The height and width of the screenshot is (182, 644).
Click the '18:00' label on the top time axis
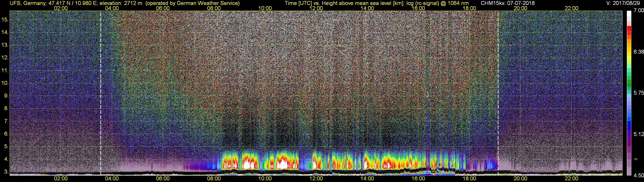(x=469, y=8)
